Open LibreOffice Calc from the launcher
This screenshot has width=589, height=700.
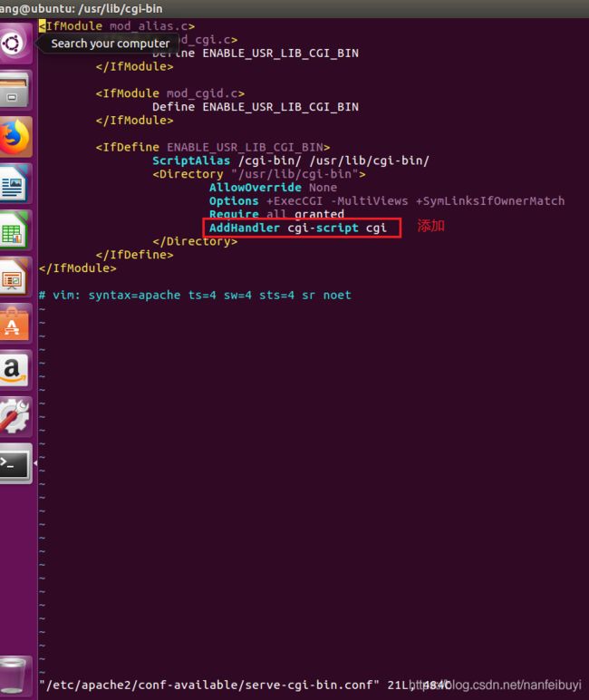click(14, 231)
